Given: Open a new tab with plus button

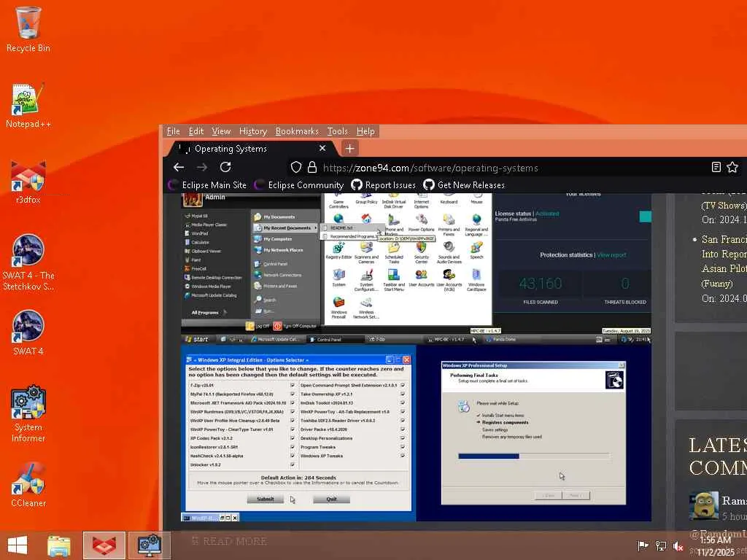Looking at the screenshot, I should click(x=349, y=149).
